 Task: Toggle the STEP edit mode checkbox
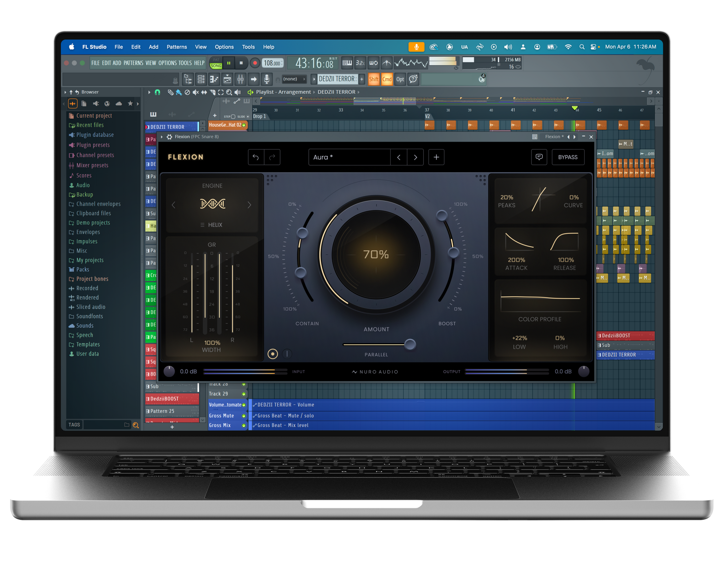pos(233,117)
